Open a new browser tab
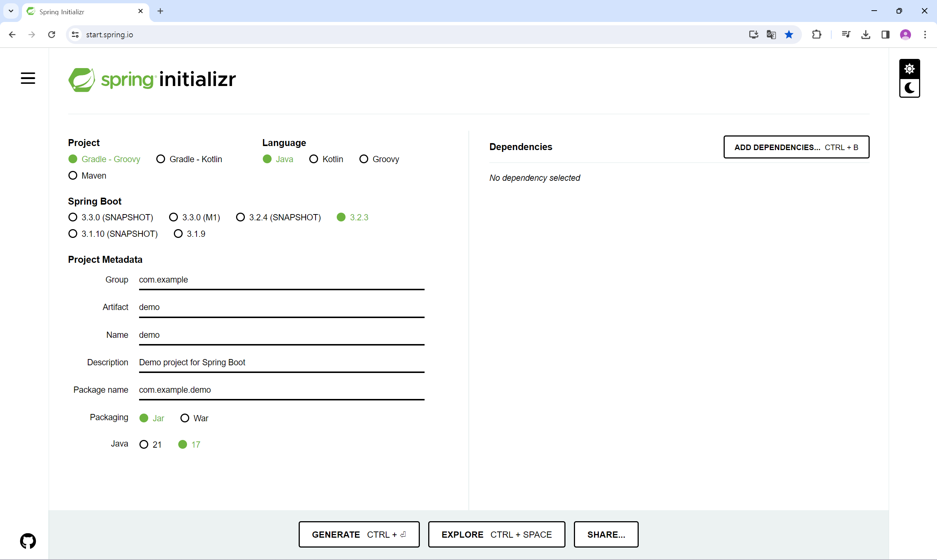This screenshot has height=560, width=937. pos(160,11)
